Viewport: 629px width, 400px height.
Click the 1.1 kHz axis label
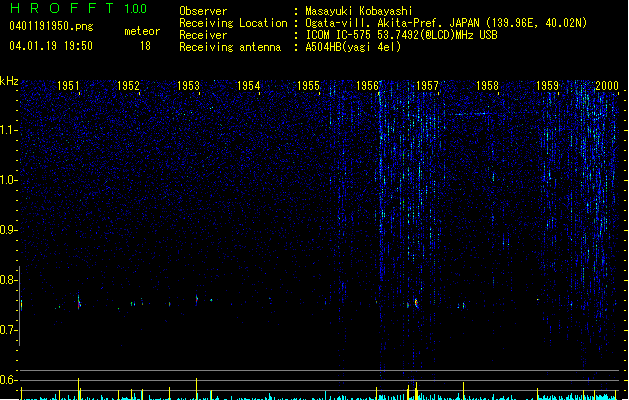pos(8,130)
